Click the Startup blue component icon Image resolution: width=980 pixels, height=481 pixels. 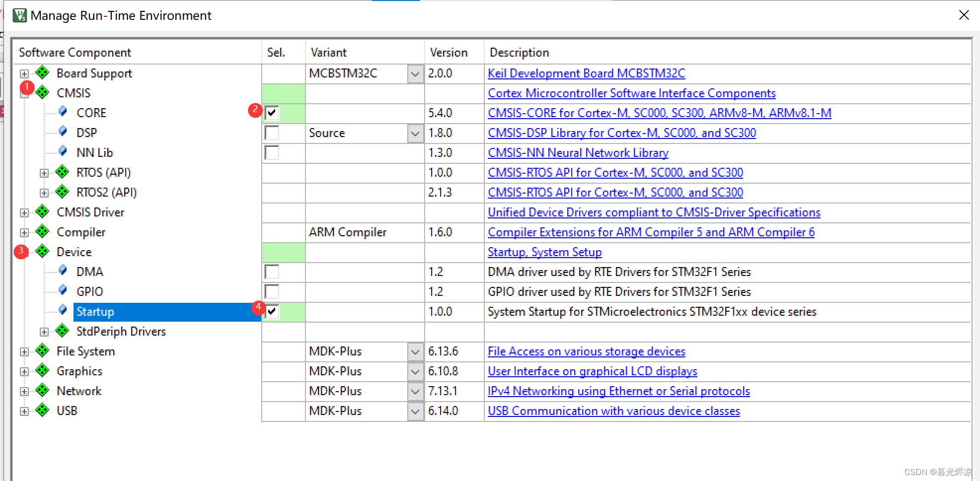[63, 310]
